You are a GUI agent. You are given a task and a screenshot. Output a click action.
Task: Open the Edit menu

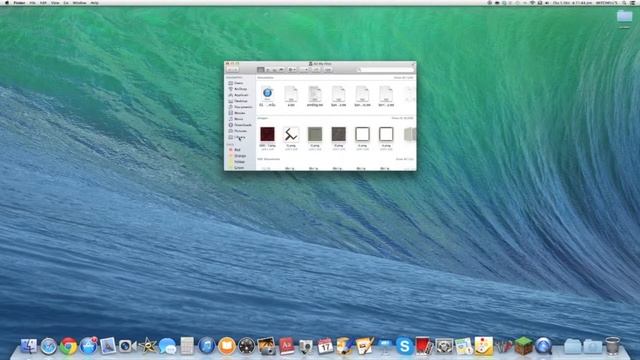click(x=43, y=3)
